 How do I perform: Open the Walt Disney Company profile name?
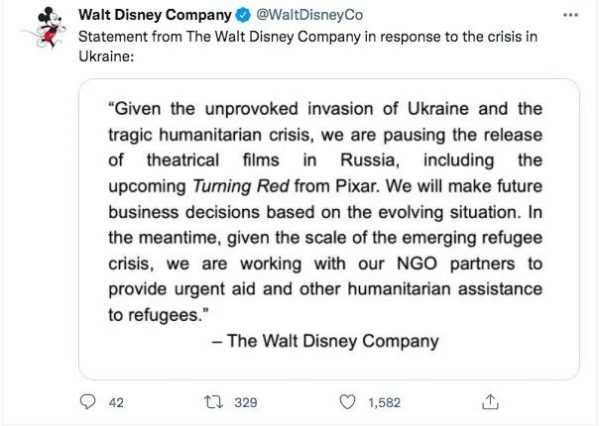click(155, 15)
